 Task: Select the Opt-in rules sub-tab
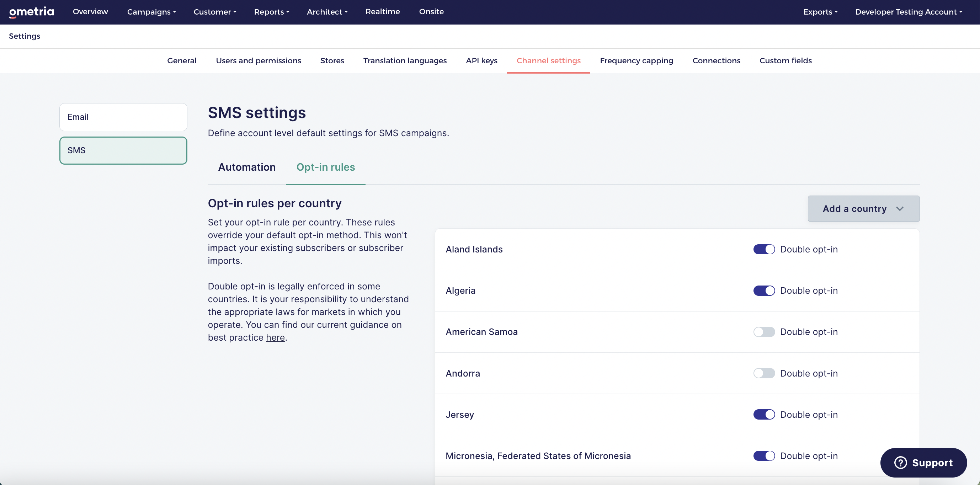[326, 167]
